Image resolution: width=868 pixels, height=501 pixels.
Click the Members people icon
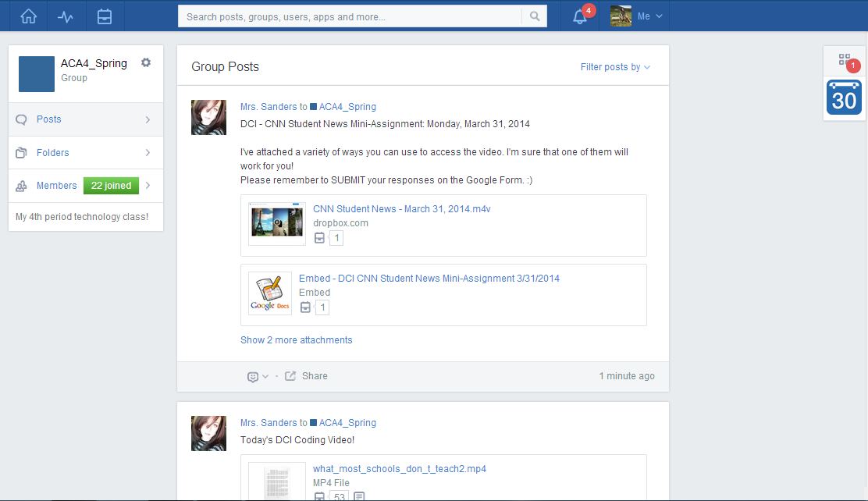[21, 186]
